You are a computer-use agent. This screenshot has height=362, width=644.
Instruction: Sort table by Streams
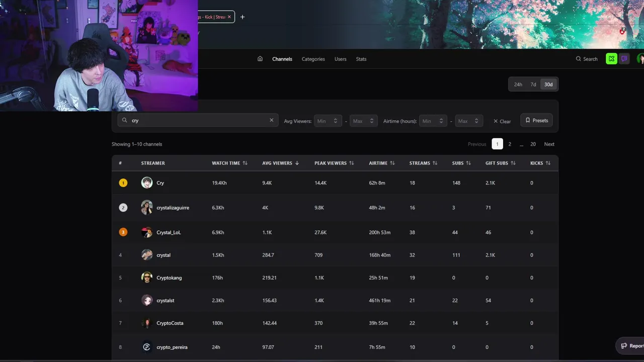coord(423,163)
